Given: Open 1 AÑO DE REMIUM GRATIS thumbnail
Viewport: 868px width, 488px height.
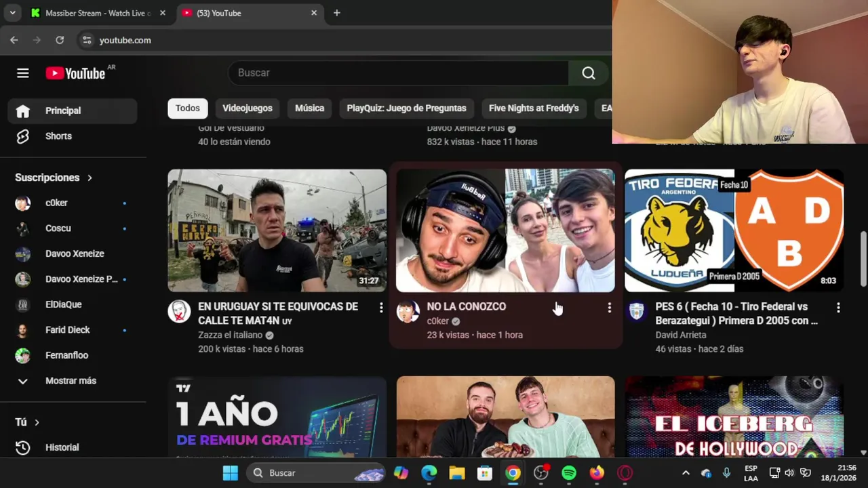Looking at the screenshot, I should tap(277, 418).
